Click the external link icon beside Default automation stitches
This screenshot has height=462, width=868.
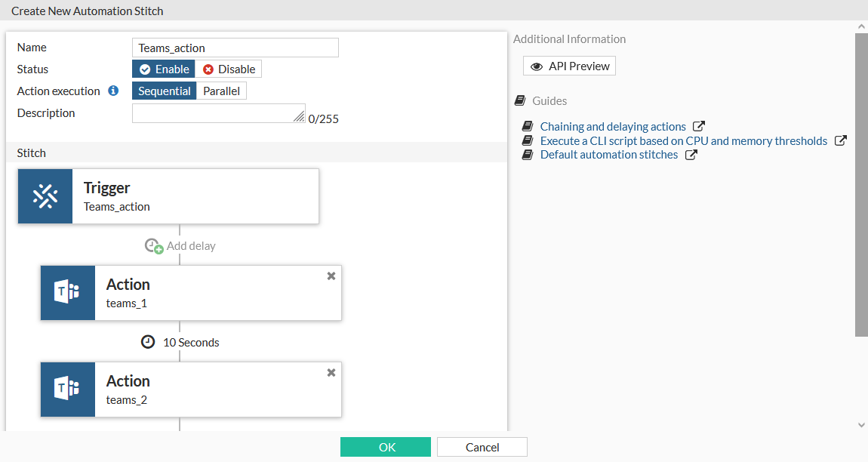pos(691,155)
